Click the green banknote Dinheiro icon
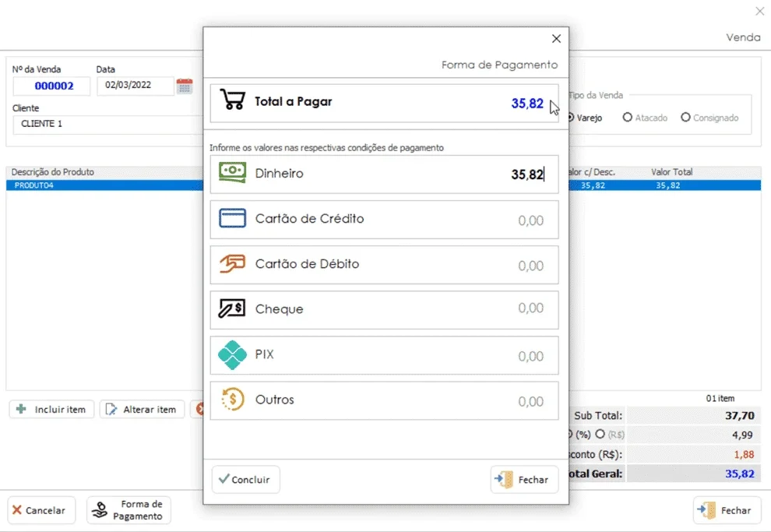The width and height of the screenshot is (771, 532). (232, 173)
